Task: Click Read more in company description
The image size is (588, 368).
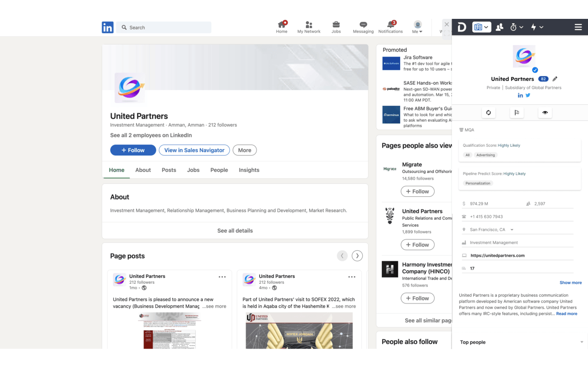Action: 566,314
